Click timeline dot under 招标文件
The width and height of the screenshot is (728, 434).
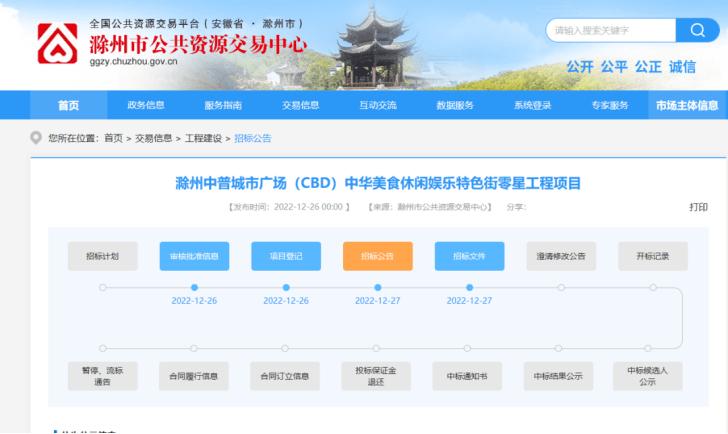point(469,287)
